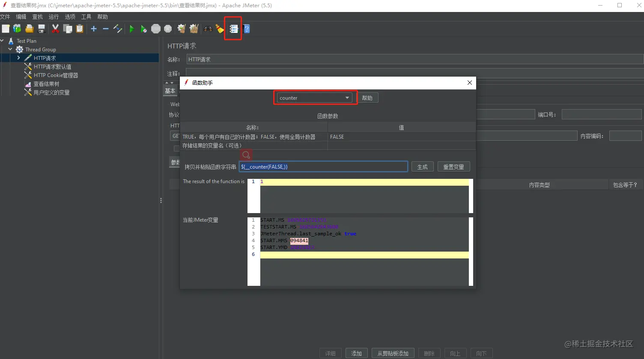This screenshot has width=644, height=359.
Task: Collapse all tree nodes with minus icon
Action: pos(106,29)
